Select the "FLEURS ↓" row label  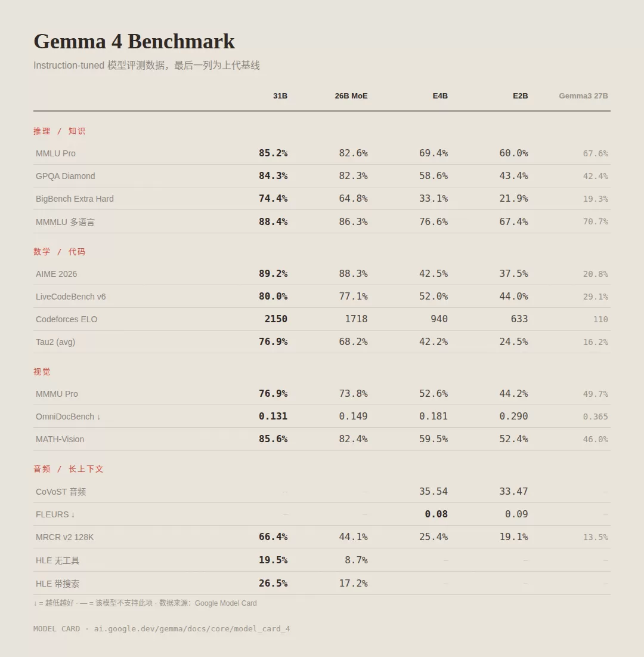tap(55, 514)
